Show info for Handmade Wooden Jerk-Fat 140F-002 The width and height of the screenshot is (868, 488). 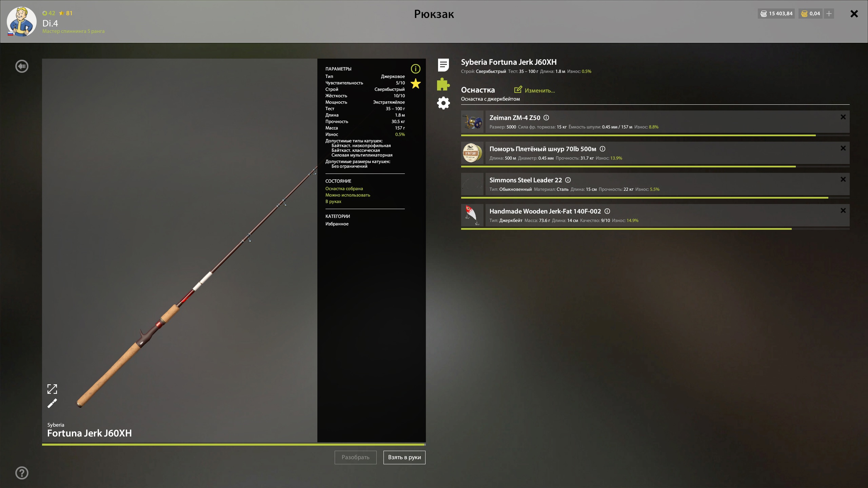(x=607, y=211)
